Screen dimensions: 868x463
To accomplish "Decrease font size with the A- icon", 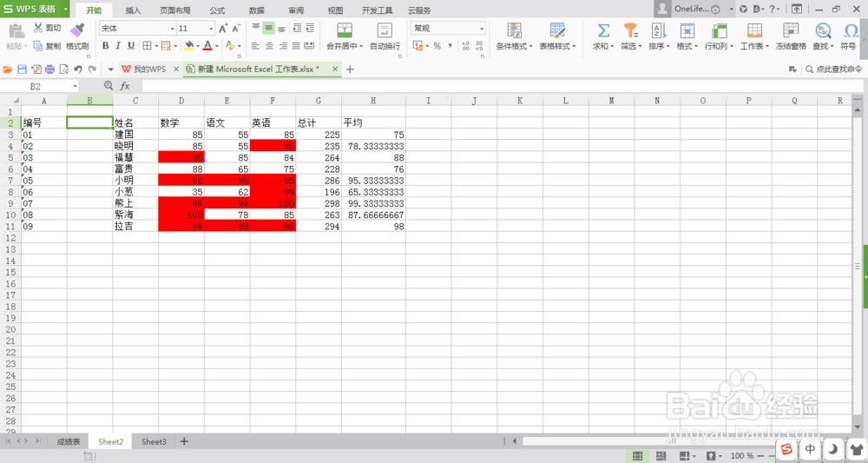I will (236, 29).
